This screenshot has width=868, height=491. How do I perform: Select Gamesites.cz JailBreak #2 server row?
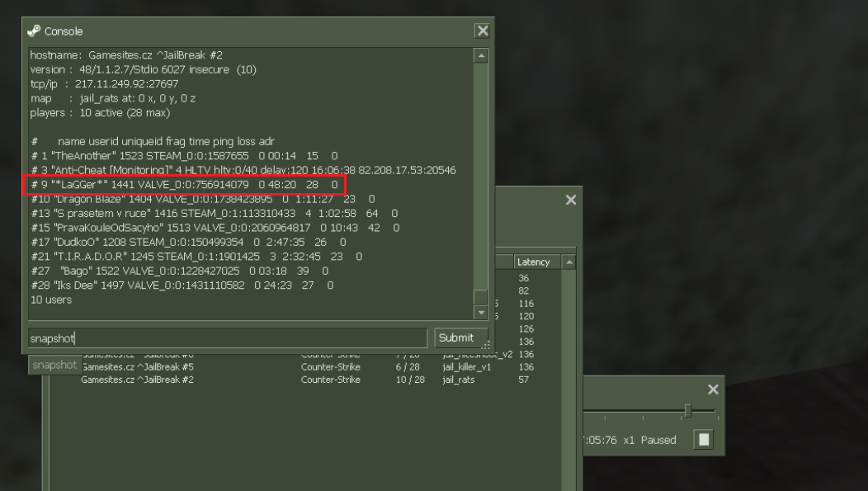[x=304, y=380]
